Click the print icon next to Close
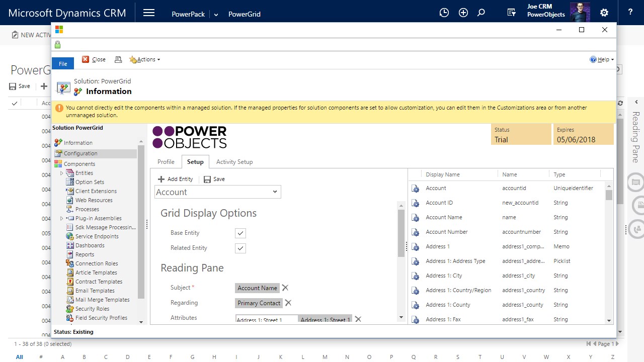The image size is (644, 362). (118, 59)
